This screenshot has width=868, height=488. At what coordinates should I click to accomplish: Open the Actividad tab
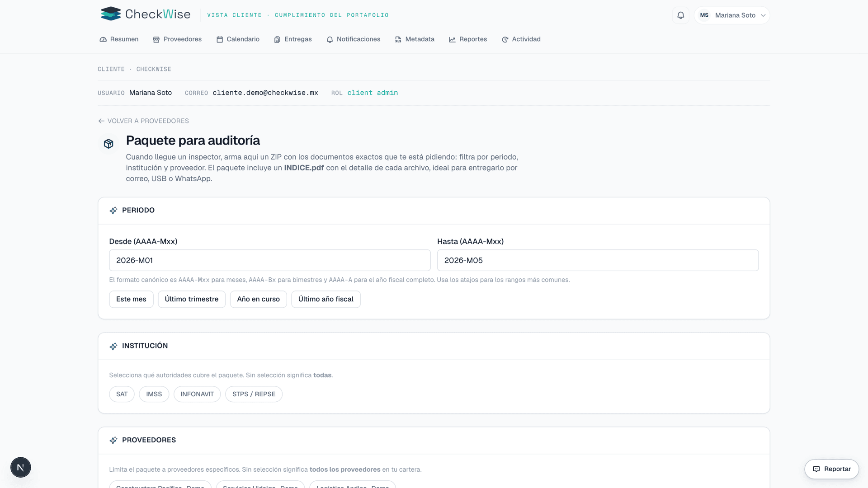[x=521, y=39]
